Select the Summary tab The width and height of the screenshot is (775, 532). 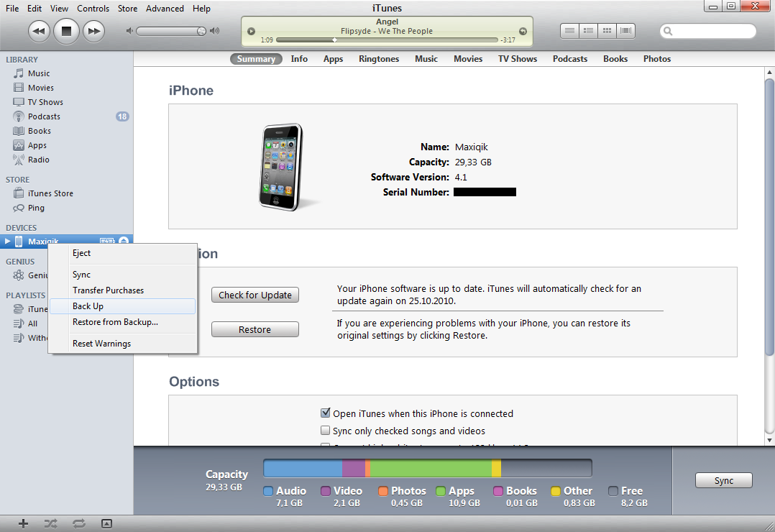(x=256, y=59)
